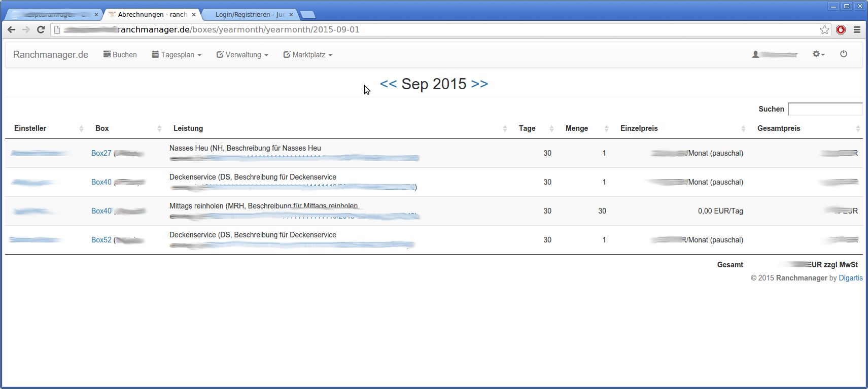Go to next month with >> link
Viewport: 868px width, 389px height.
coord(479,84)
